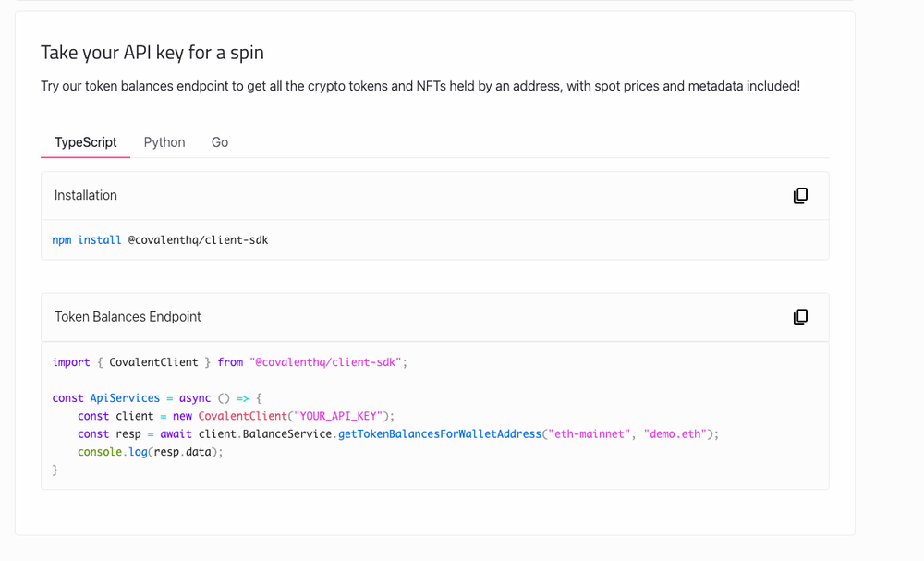Click the console.log(resp.data) line
This screenshot has width=924, height=561.
(151, 452)
